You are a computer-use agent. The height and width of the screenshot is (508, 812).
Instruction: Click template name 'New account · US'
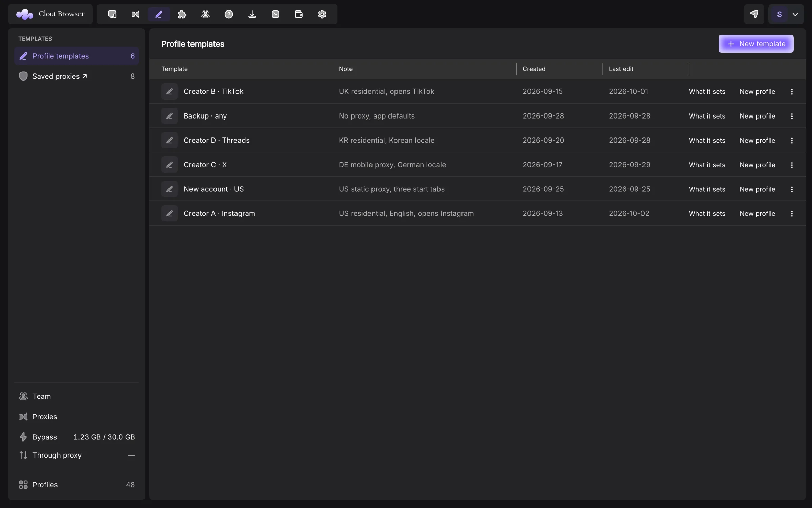click(213, 189)
